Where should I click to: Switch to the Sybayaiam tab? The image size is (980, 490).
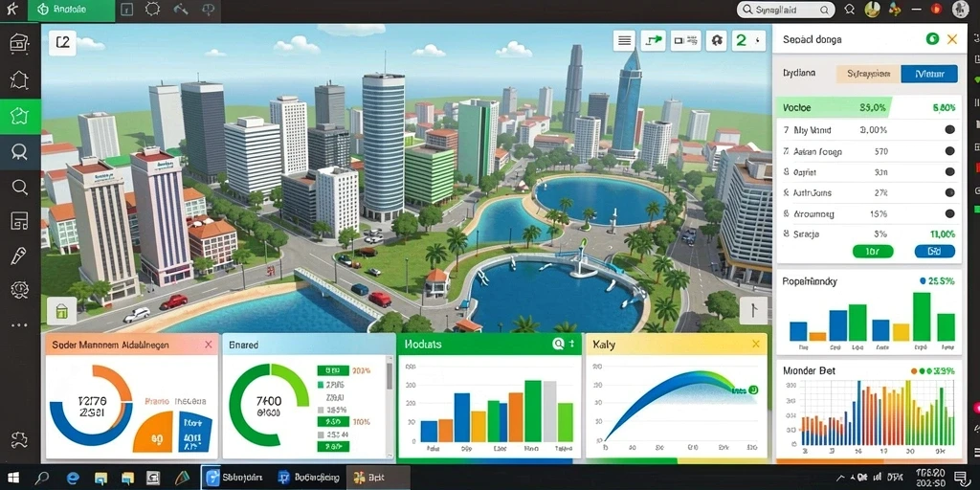pos(868,74)
